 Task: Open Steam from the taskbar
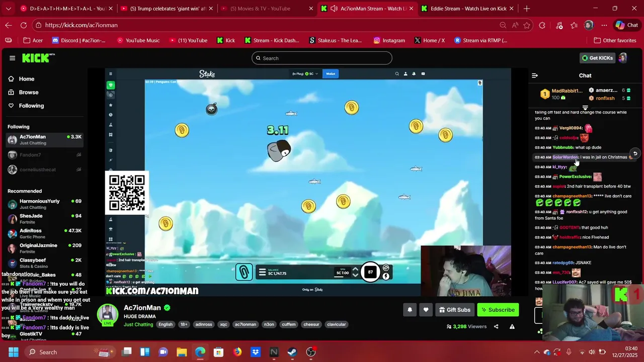click(x=292, y=352)
